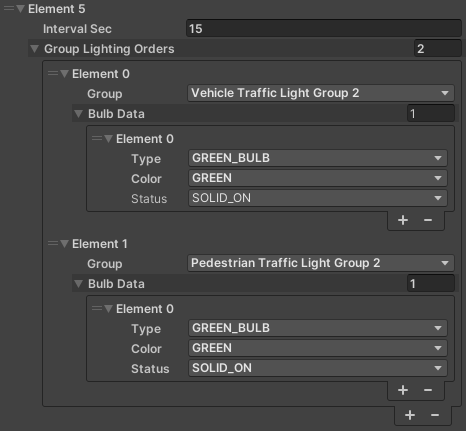
Task: Collapse the pedestrian group's bulb Element 0
Action: pos(108,308)
